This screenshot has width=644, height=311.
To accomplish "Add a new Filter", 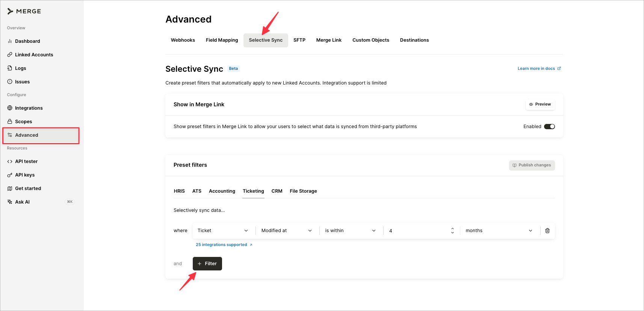I will tap(207, 264).
